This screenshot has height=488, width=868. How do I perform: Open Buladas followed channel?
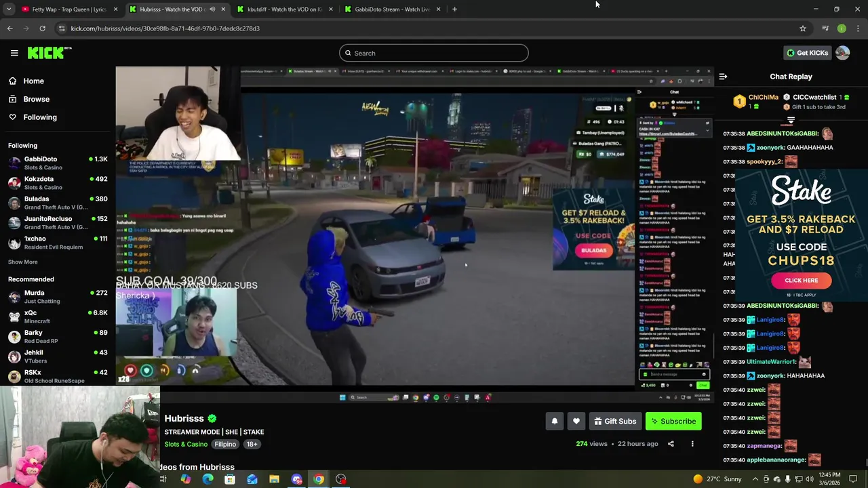(58, 203)
